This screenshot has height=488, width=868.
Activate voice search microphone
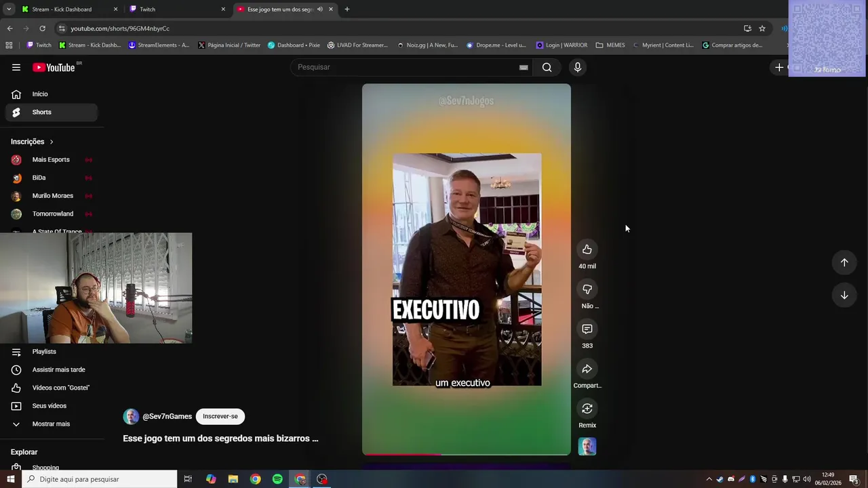pos(578,67)
